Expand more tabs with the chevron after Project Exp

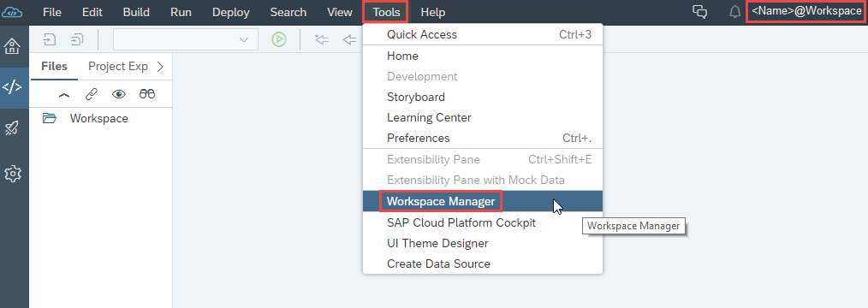tap(160, 67)
